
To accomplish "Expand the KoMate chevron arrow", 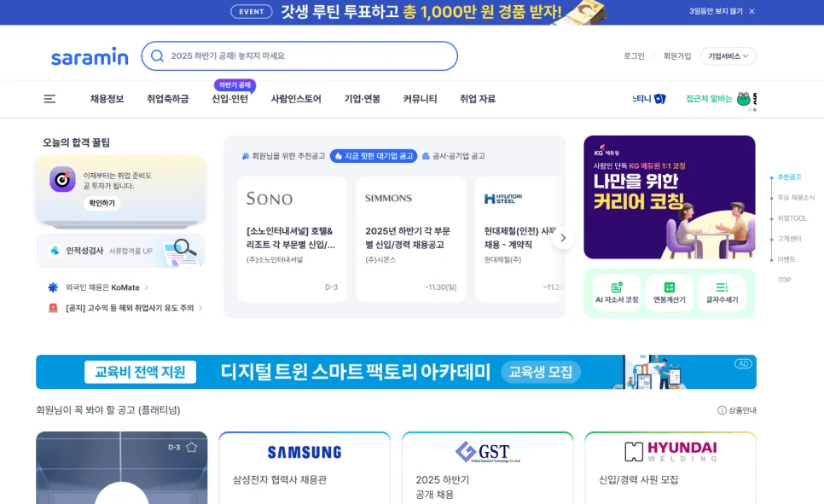I will [147, 287].
